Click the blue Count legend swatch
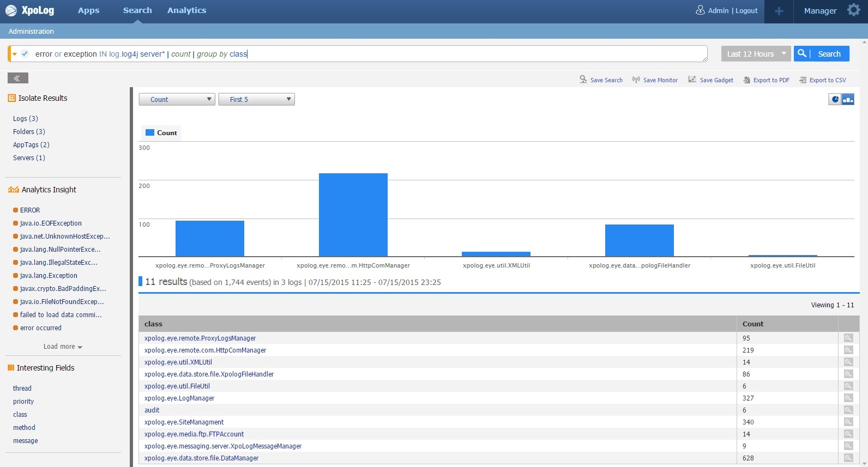Image resolution: width=868 pixels, height=467 pixels. point(150,132)
